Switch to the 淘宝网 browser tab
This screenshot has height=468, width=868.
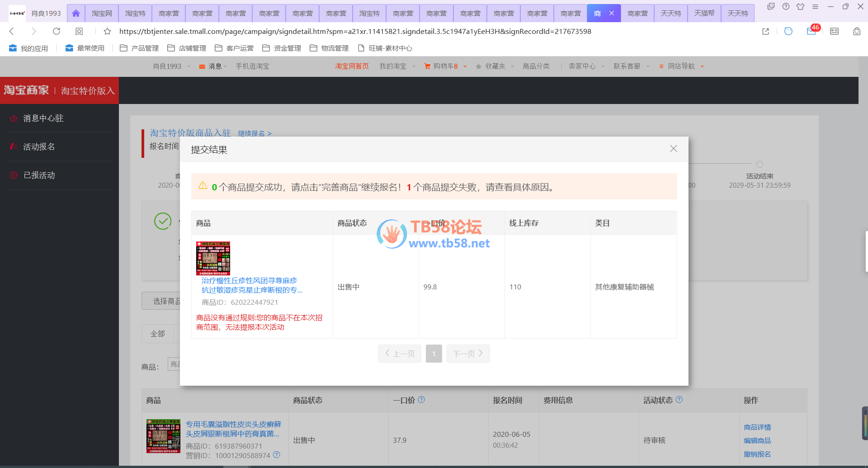(x=102, y=14)
